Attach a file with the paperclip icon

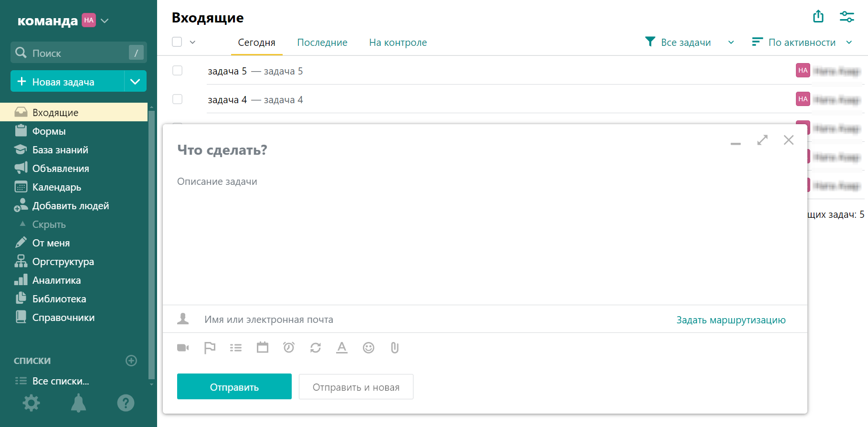(x=395, y=348)
